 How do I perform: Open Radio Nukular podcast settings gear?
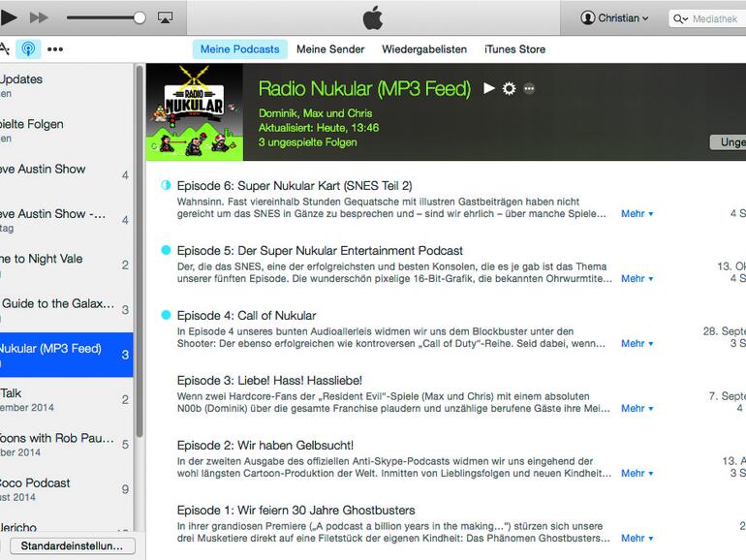509,88
